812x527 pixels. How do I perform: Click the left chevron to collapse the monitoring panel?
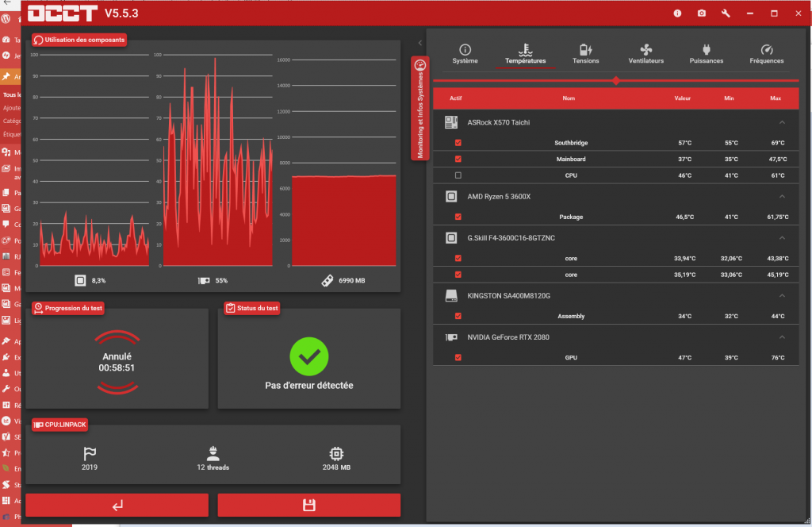420,43
